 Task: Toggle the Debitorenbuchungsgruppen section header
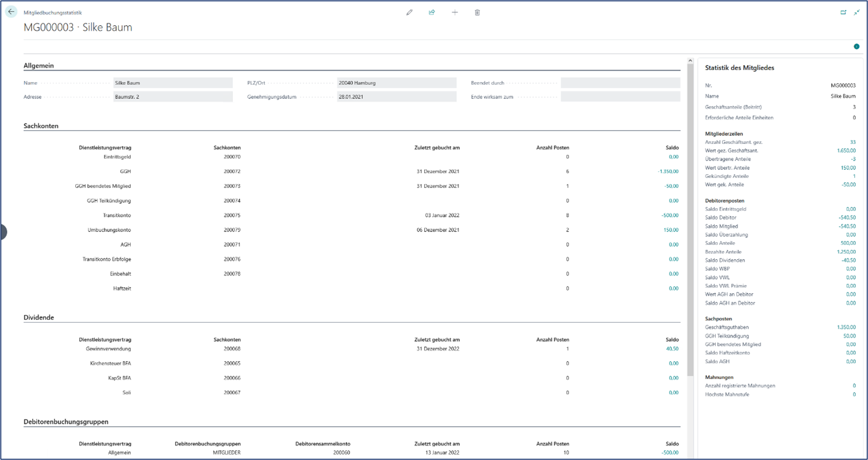coord(66,422)
